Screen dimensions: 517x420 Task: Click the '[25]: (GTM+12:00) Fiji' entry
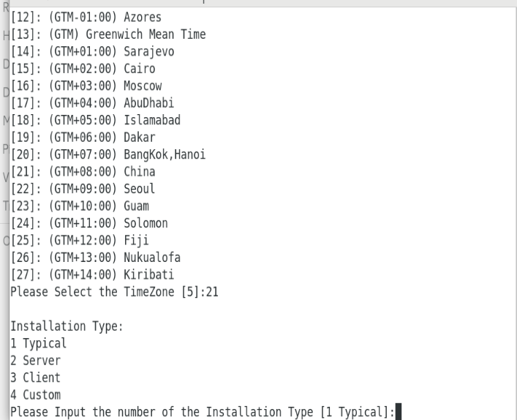[x=80, y=240]
